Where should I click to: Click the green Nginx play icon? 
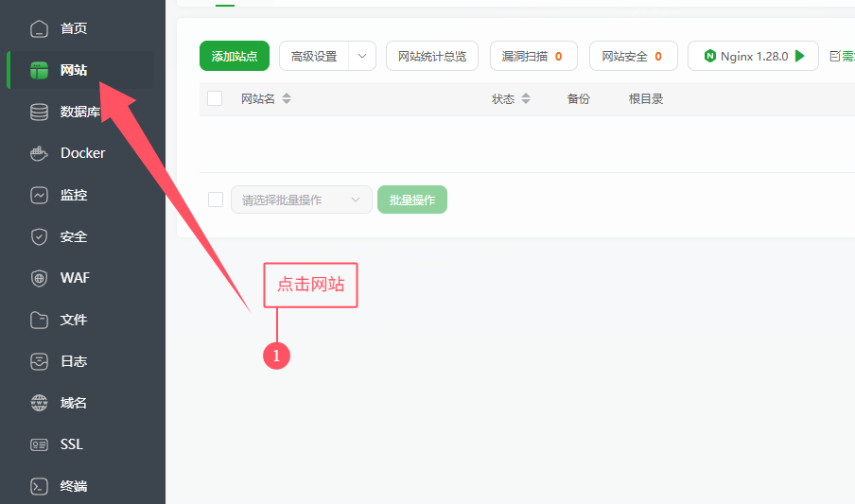[800, 56]
